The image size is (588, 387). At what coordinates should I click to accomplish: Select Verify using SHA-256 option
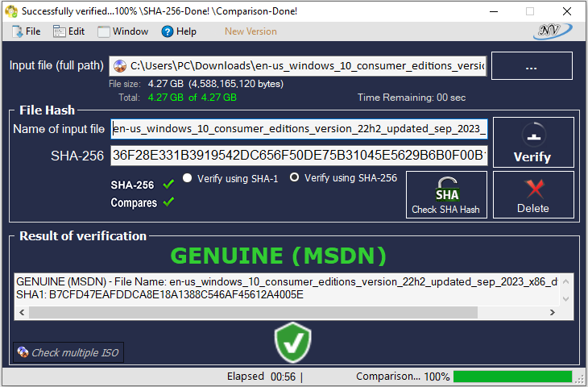[295, 178]
